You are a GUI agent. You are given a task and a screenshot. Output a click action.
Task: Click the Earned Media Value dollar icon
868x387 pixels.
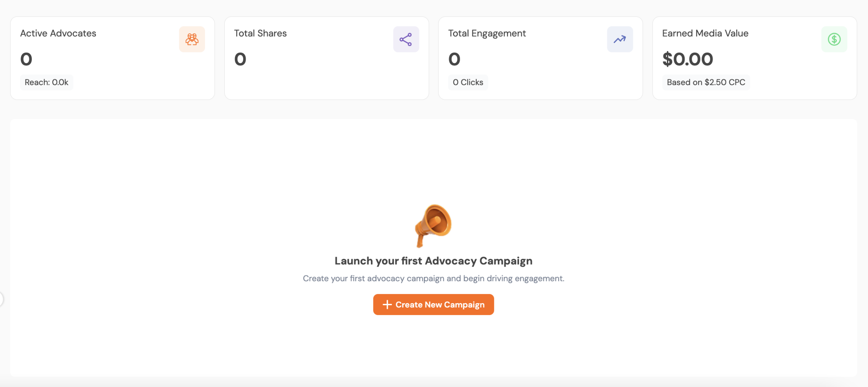[834, 39]
